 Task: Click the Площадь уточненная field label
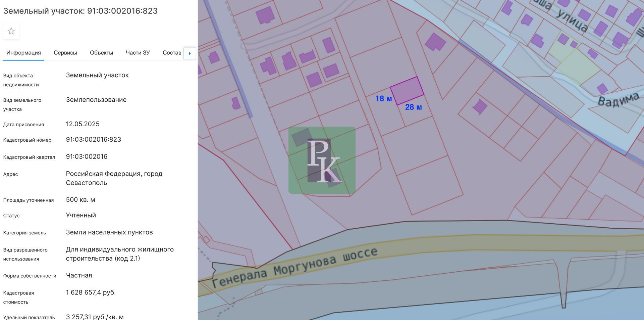29,200
